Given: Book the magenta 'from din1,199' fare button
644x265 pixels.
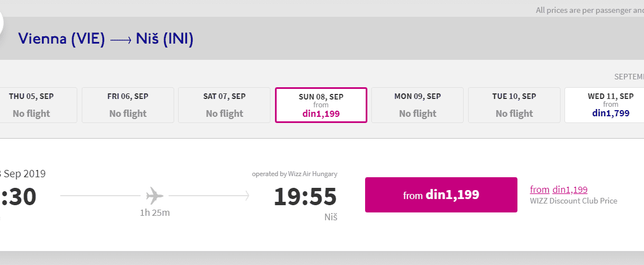Looking at the screenshot, I should (441, 195).
